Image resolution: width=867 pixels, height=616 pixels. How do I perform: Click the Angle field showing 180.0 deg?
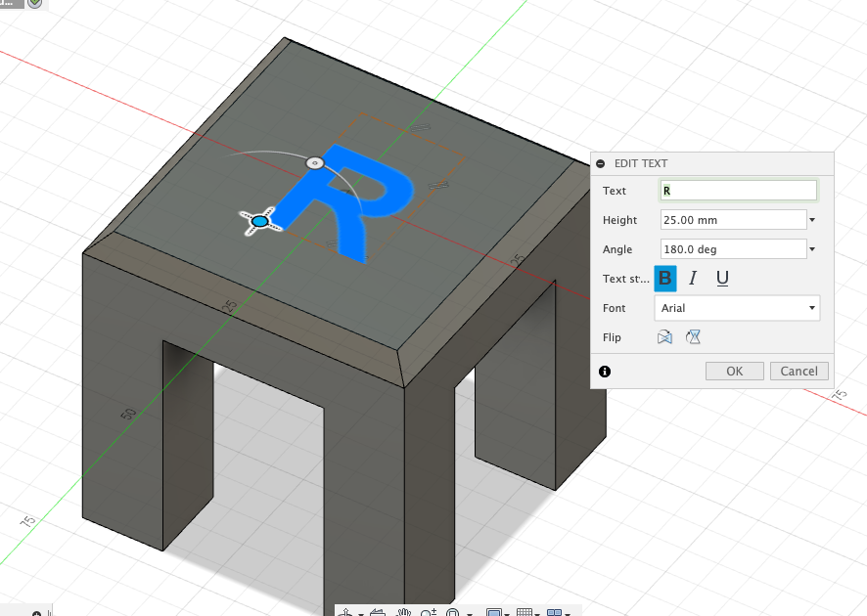[x=733, y=249]
